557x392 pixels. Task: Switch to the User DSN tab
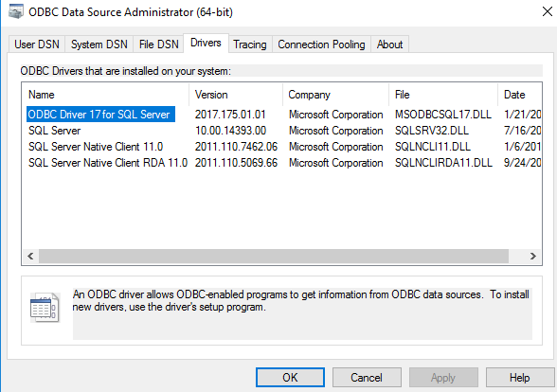click(x=37, y=45)
